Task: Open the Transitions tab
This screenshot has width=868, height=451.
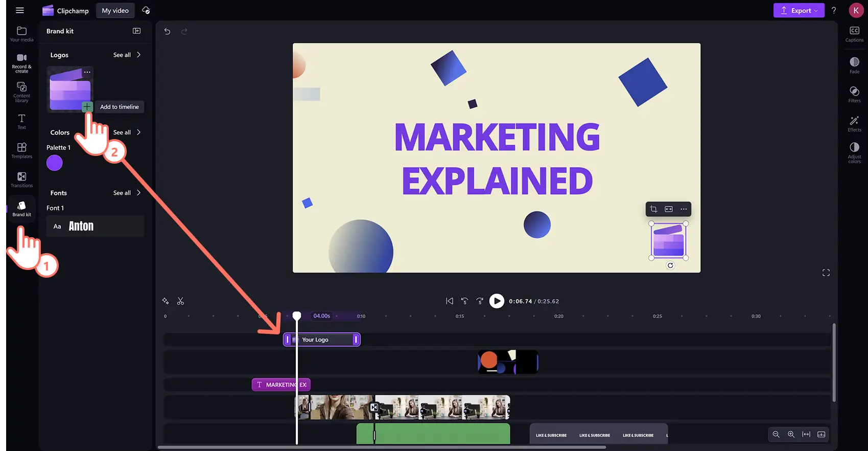Action: [21, 179]
